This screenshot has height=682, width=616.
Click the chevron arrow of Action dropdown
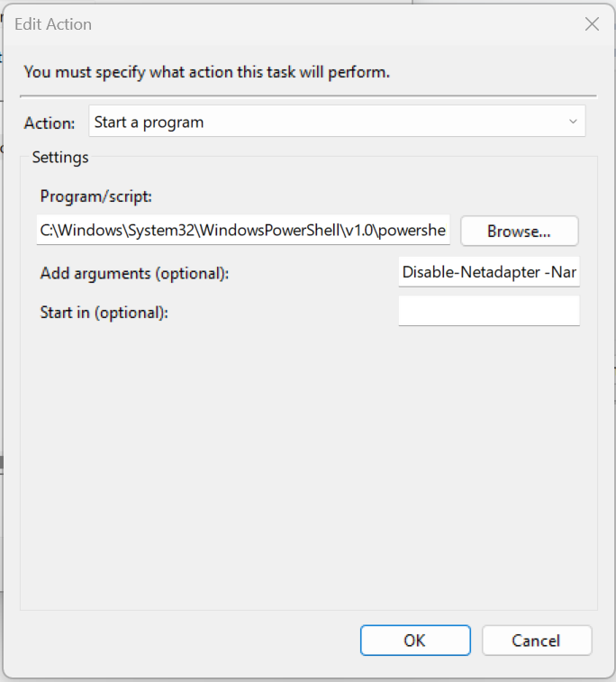point(573,122)
